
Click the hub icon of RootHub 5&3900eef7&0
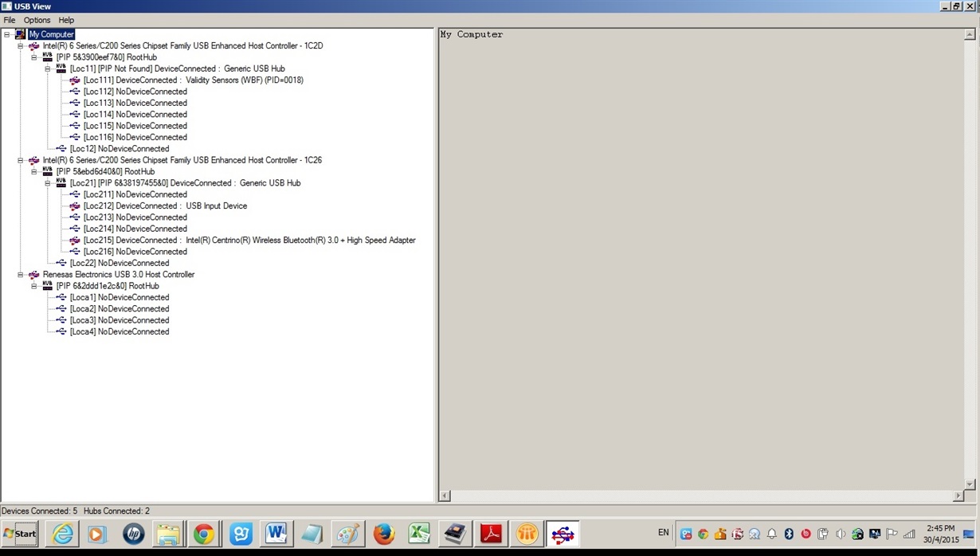(47, 57)
